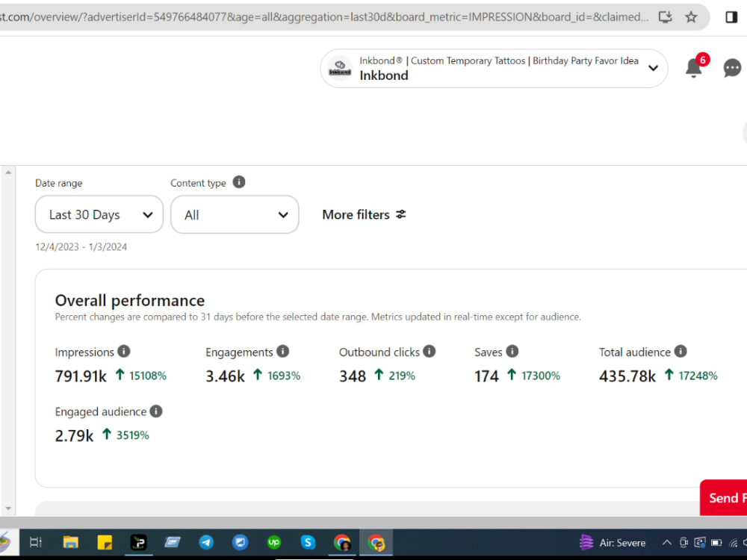Image resolution: width=747 pixels, height=560 pixels.
Task: Click the 2.79k engaged audience value
Action: (74, 436)
